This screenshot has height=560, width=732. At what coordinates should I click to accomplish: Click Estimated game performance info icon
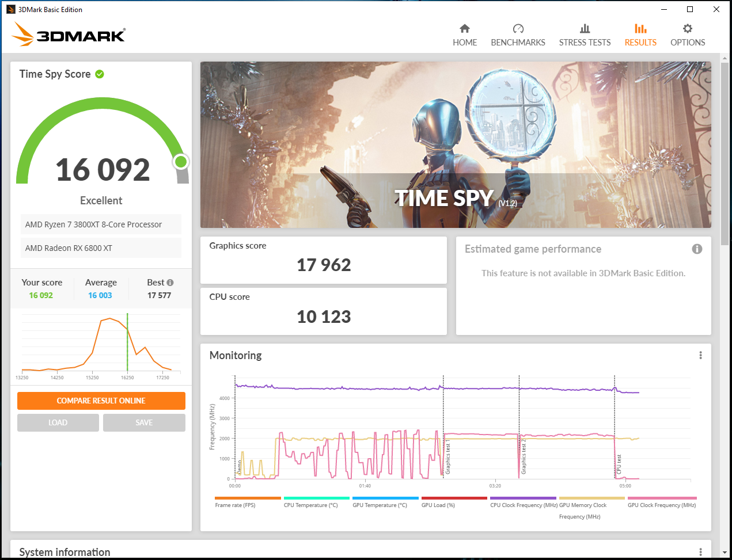[697, 249]
